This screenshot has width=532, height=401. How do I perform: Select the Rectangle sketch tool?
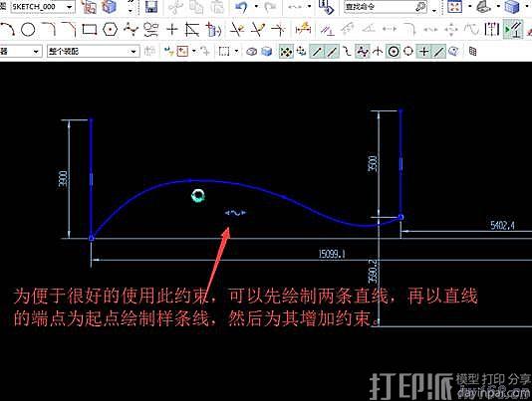pyautogui.click(x=90, y=30)
